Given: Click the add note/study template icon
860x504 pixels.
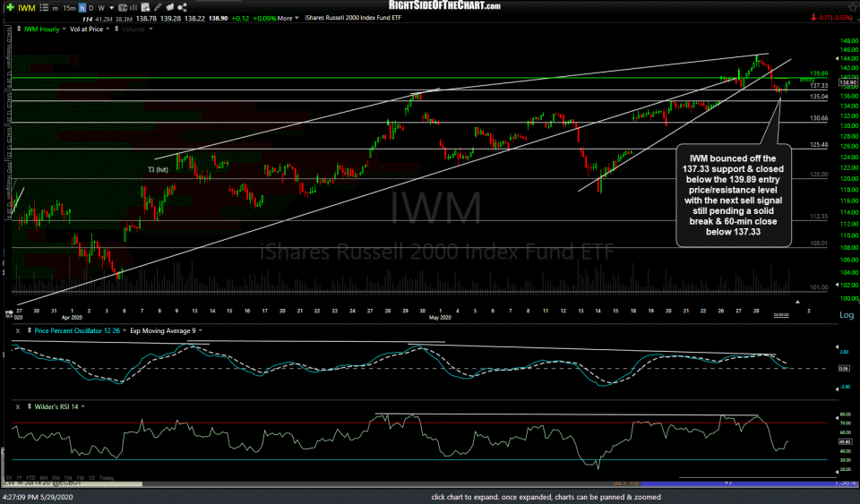Looking at the screenshot, I should click(145, 8).
